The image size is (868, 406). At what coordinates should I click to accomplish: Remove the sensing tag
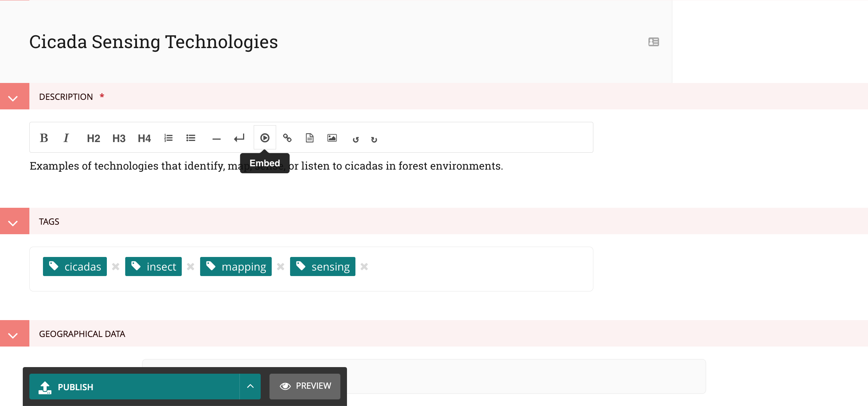364,267
